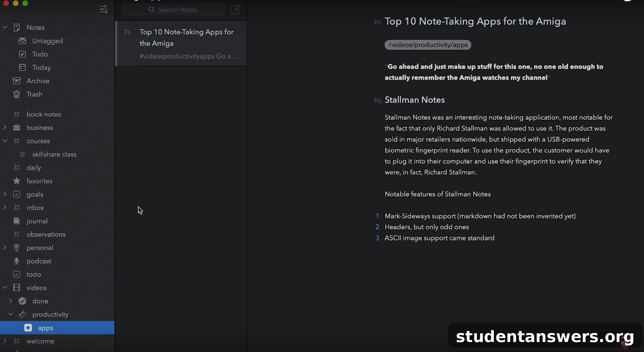The image size is (644, 352).
Task: Click the apps star badge icon
Action: coord(28,328)
